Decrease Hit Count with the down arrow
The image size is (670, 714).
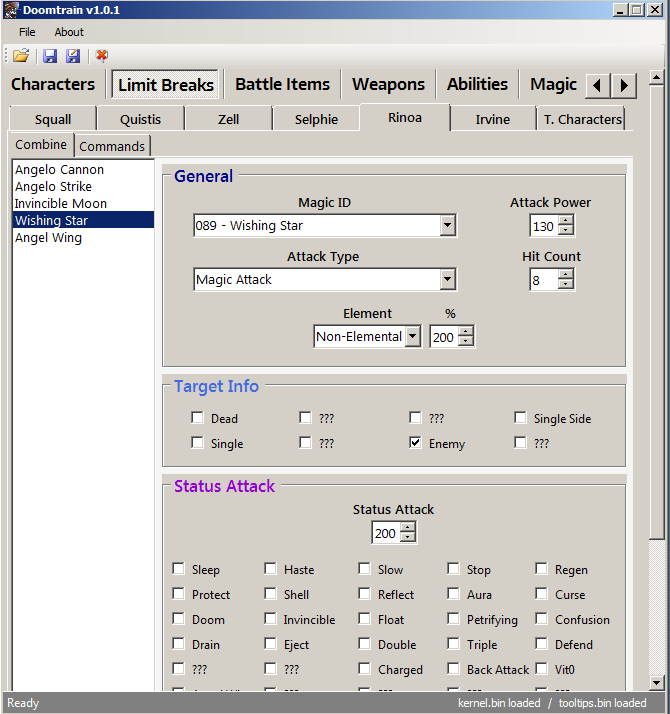(565, 284)
